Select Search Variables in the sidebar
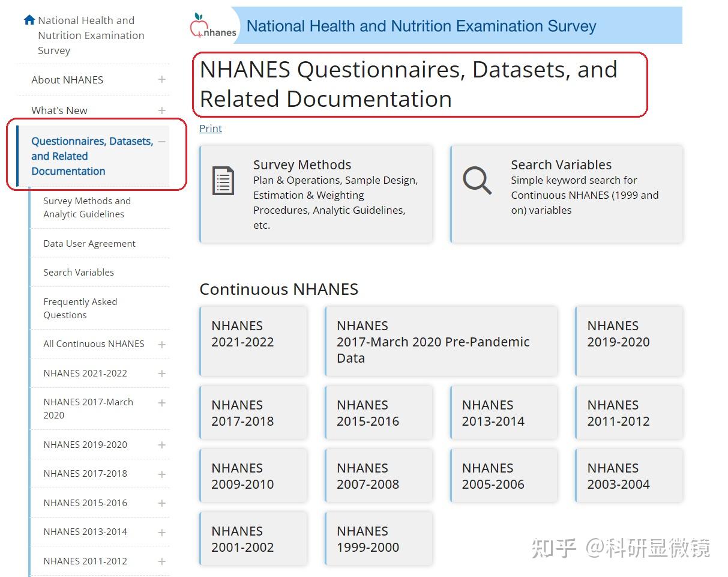 pyautogui.click(x=79, y=272)
